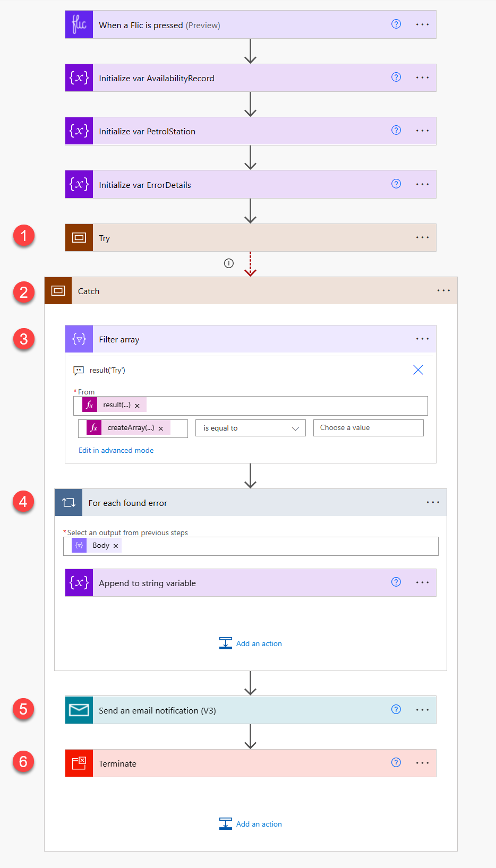The height and width of the screenshot is (868, 496).
Task: Close the result('Try') comment box
Action: pyautogui.click(x=418, y=370)
